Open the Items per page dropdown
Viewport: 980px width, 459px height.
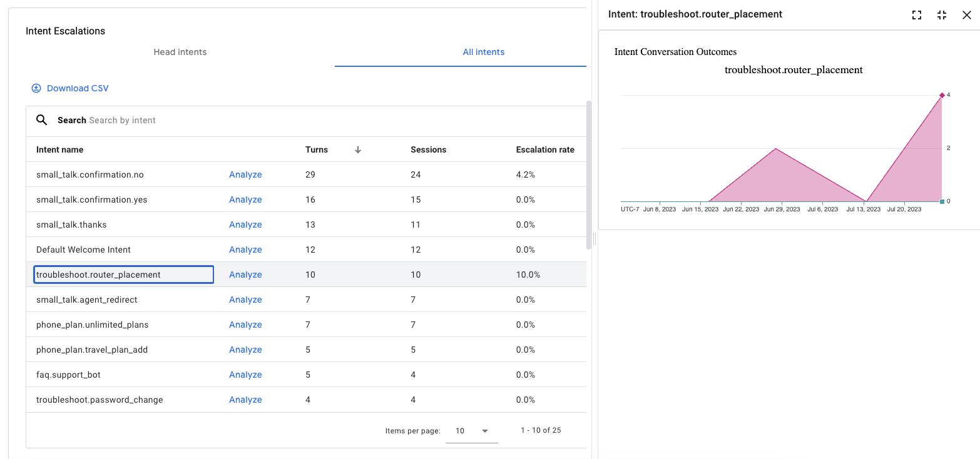coord(471,431)
